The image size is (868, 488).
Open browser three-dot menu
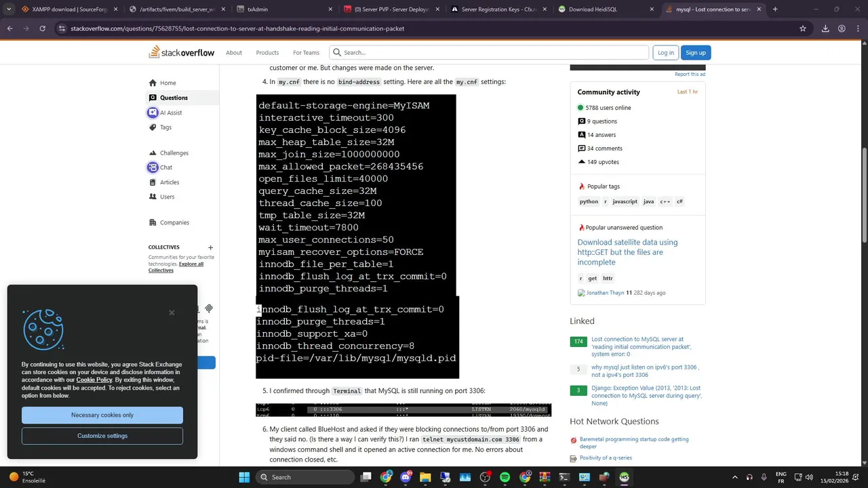point(858,28)
